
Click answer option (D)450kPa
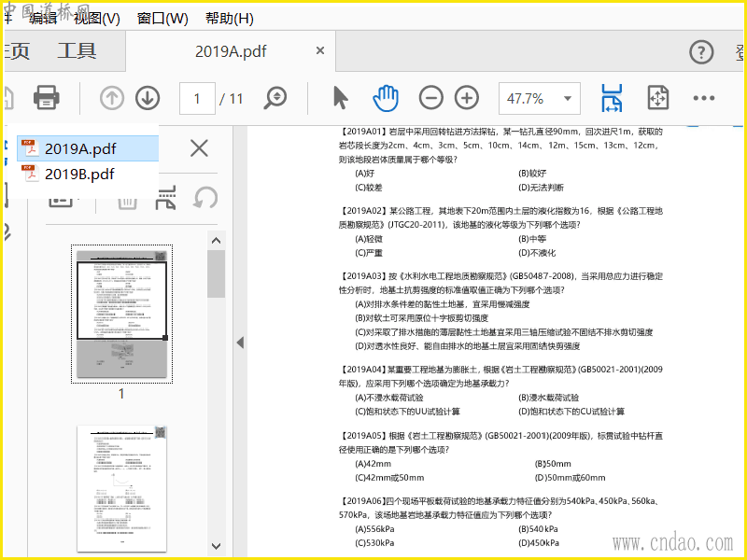pos(539,543)
